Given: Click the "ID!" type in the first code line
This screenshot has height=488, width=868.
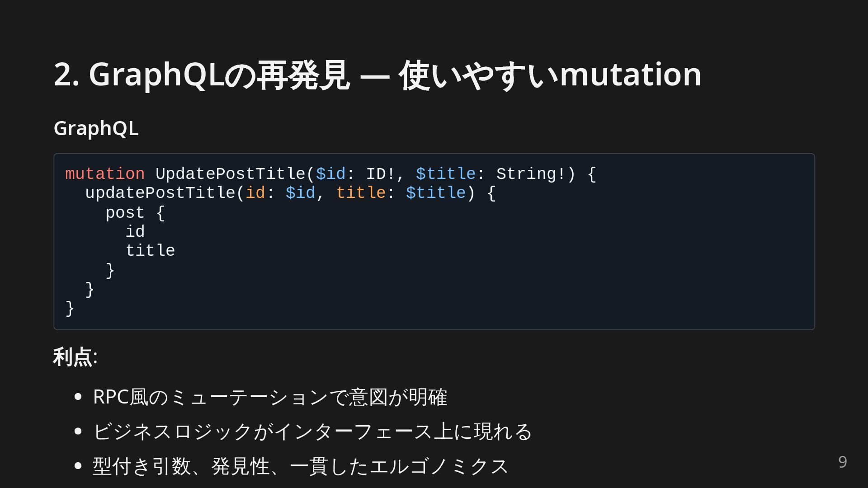Looking at the screenshot, I should click(x=380, y=174).
